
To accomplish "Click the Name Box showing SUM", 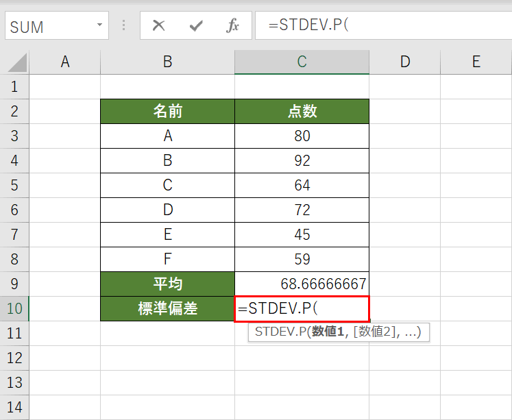I will 57,25.
